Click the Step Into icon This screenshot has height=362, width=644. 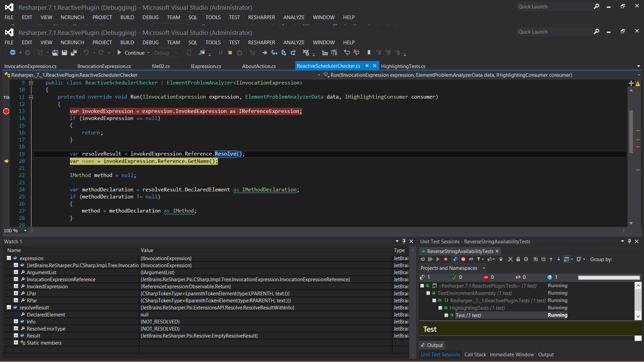(274, 53)
